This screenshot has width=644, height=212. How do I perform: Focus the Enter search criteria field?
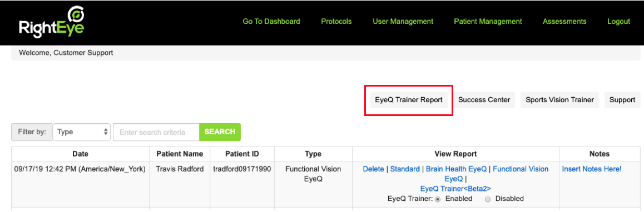click(x=156, y=132)
